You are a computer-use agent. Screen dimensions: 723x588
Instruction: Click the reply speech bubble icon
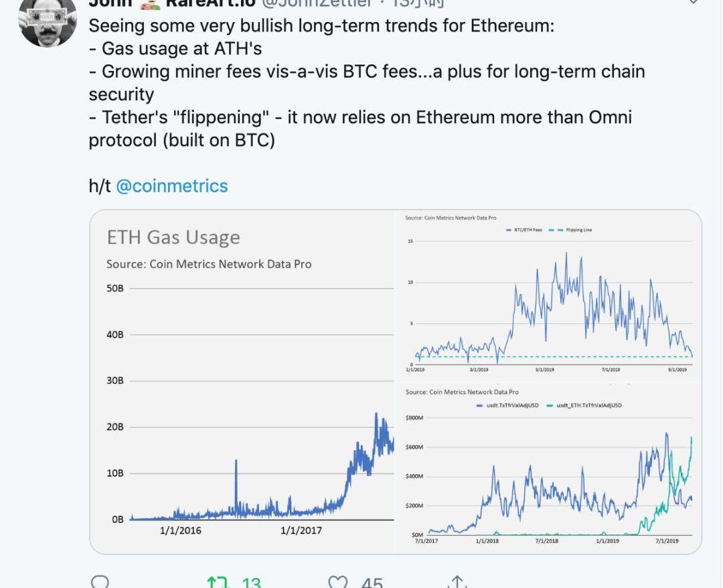tap(99, 581)
